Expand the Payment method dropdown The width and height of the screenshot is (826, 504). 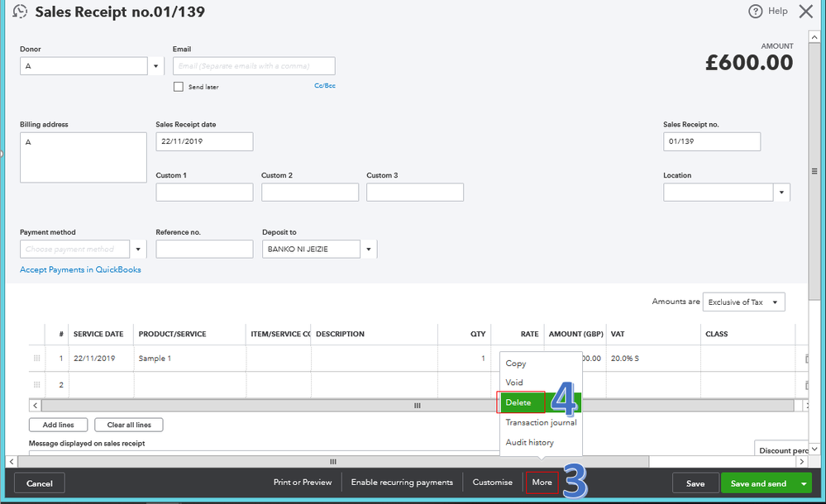(x=138, y=249)
